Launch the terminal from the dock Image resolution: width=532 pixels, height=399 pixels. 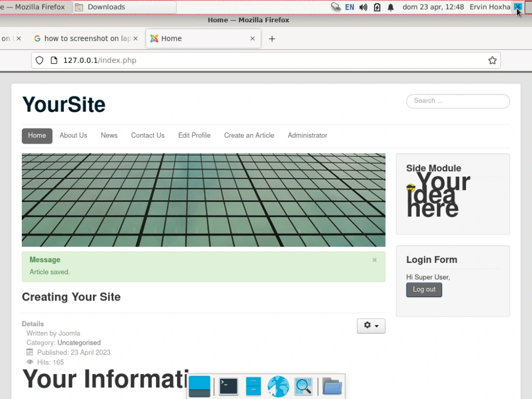[x=228, y=386]
